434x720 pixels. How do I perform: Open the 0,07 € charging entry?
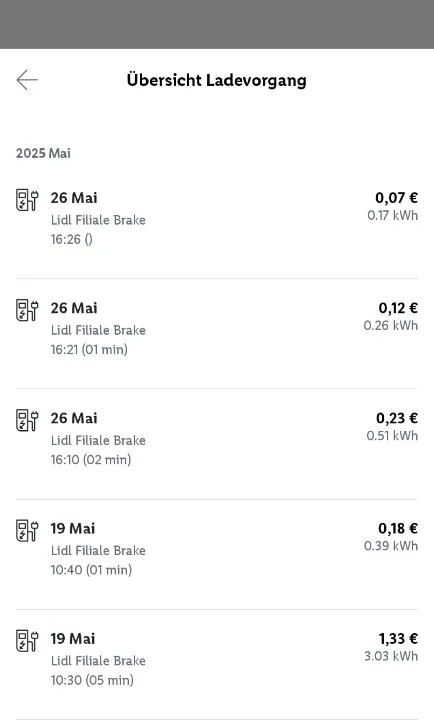[x=217, y=223]
